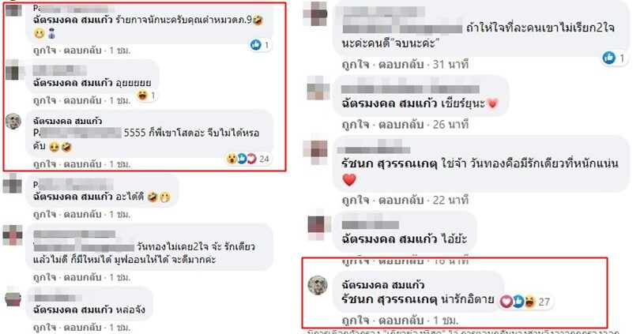Screen dimensions: 644x334
Task: Click the like badge on the จบนะค่ะ comment
Action: (x=608, y=58)
